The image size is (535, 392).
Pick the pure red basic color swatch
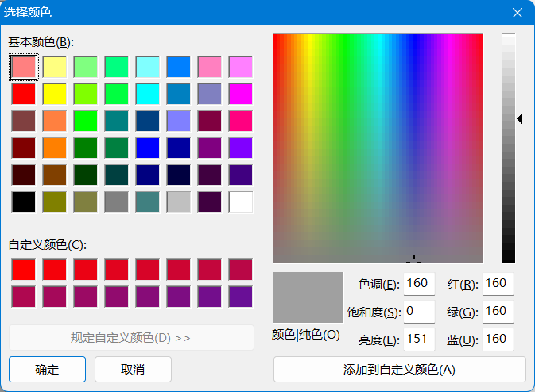(24, 94)
